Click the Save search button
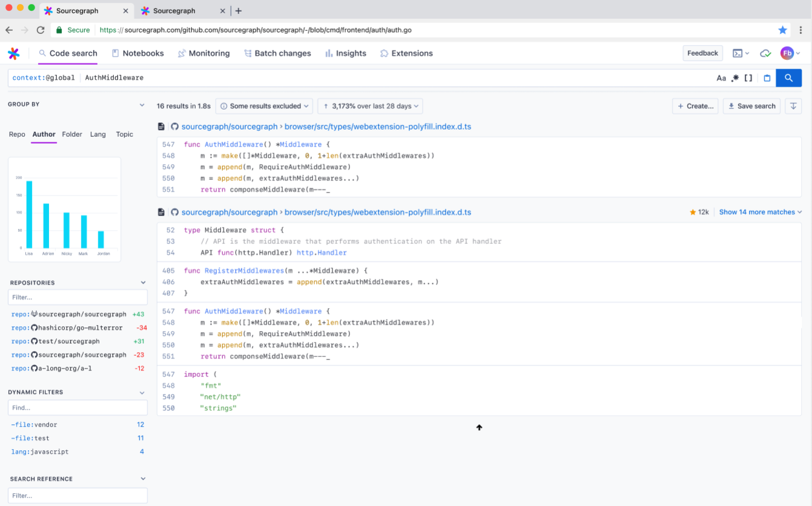 click(751, 106)
